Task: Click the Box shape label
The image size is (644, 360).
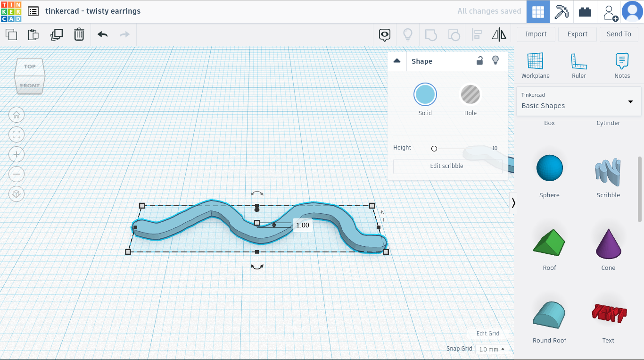Action: click(549, 123)
